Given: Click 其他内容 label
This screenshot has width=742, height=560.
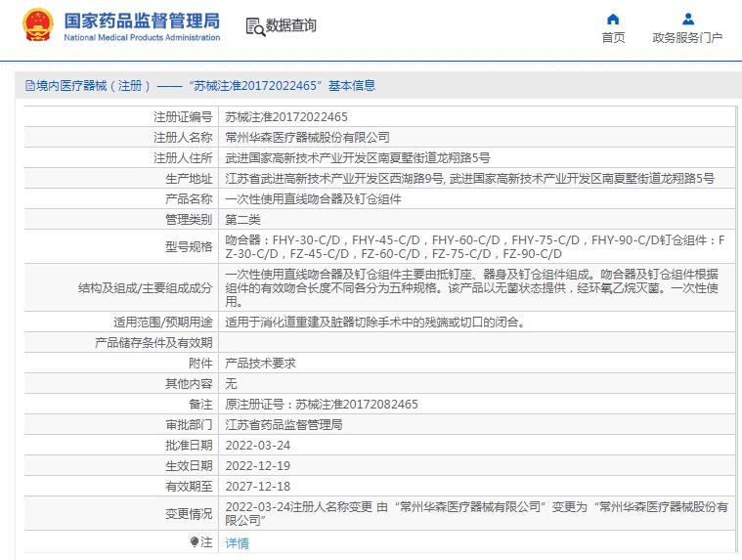Looking at the screenshot, I should pyautogui.click(x=189, y=383).
